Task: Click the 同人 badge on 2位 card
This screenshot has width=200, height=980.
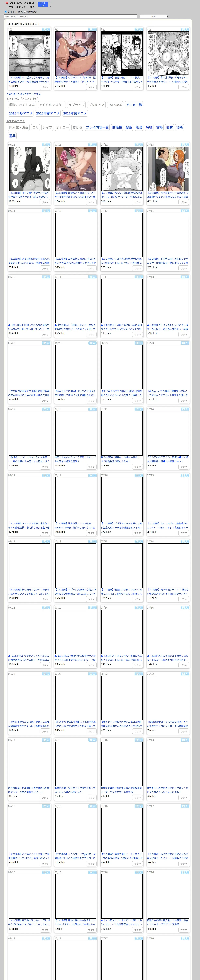Action: (92, 29)
